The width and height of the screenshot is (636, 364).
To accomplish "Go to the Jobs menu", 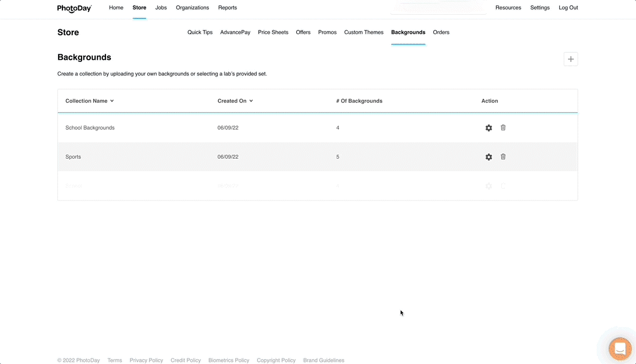I will 161,8.
